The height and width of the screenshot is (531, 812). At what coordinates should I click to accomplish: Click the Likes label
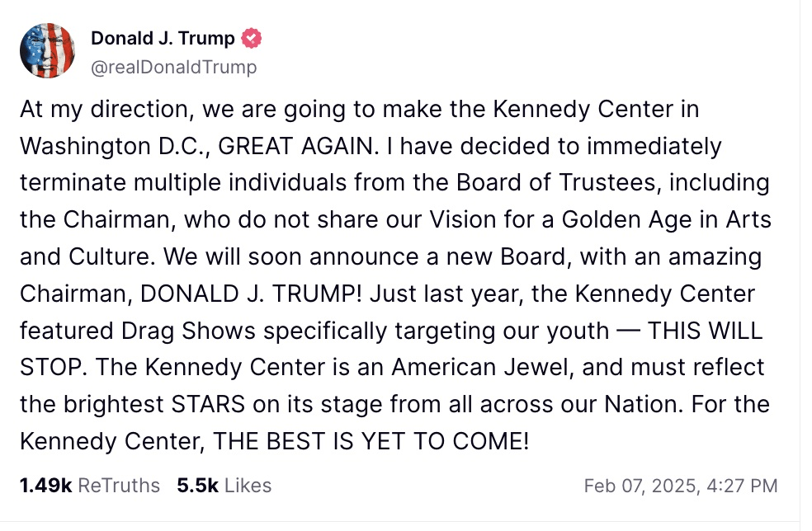click(248, 486)
